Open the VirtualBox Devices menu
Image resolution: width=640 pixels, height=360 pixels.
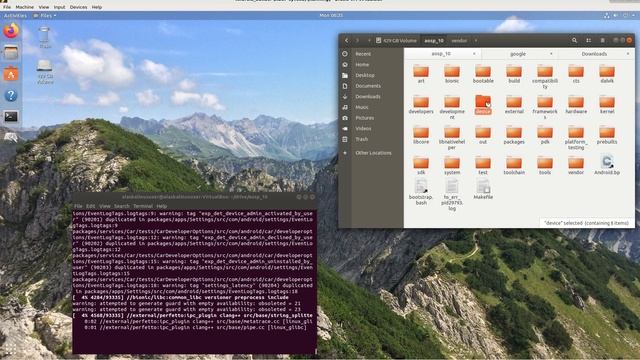78,7
